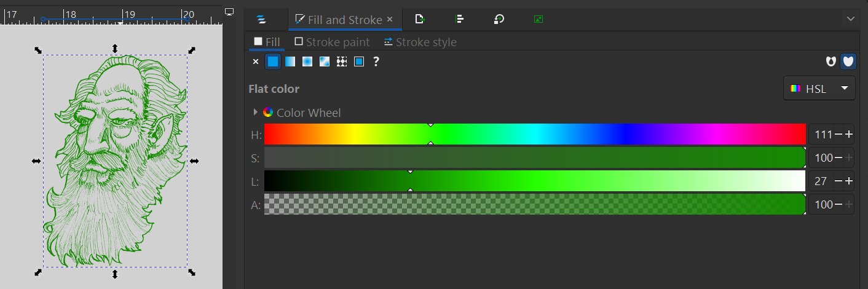Open the HSL color mode dropdown

point(819,89)
